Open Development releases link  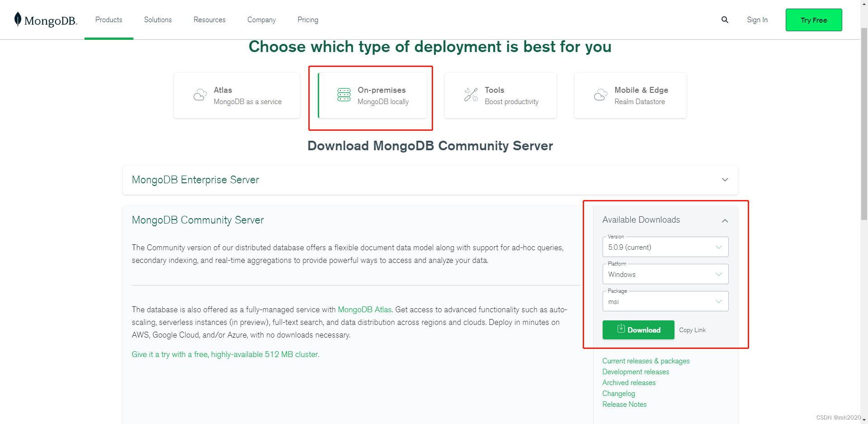click(x=636, y=372)
